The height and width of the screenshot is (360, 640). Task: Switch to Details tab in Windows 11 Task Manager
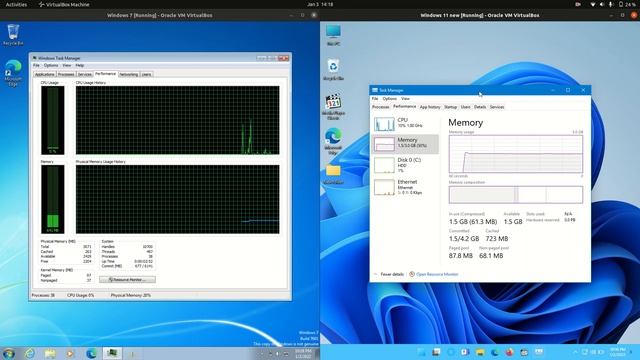pyautogui.click(x=480, y=107)
